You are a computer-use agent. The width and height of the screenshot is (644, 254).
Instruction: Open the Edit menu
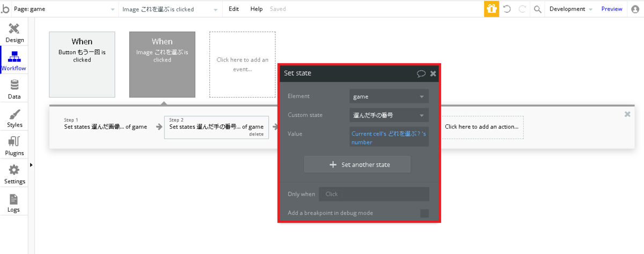pos(233,9)
